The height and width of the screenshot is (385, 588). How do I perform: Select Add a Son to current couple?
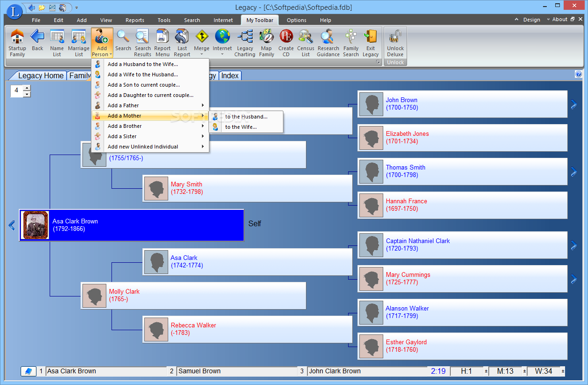150,85
